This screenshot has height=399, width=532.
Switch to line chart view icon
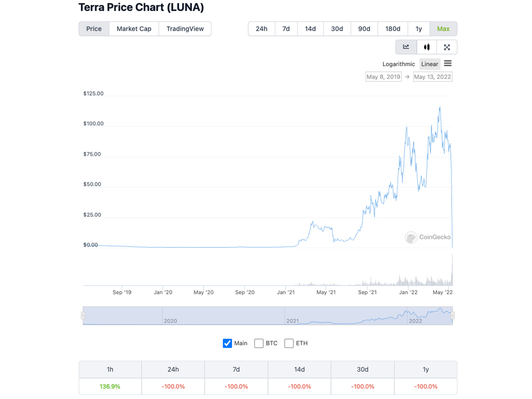tap(406, 47)
